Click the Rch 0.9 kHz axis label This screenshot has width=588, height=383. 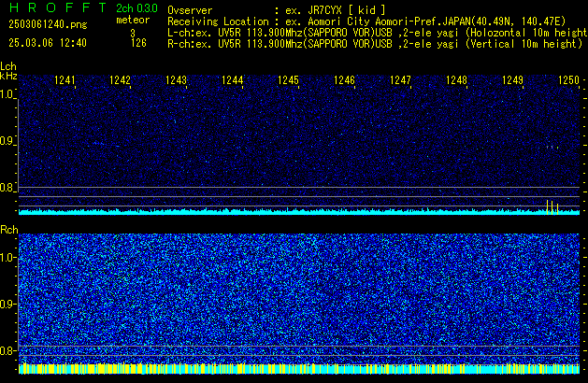(7, 304)
